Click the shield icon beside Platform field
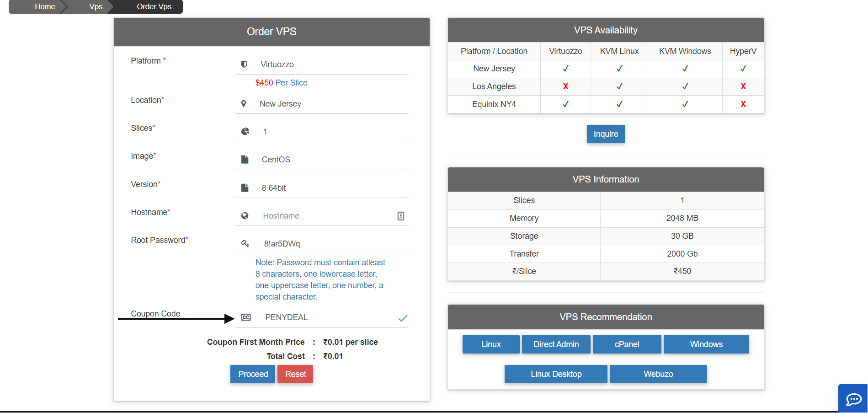868x413 pixels. [x=244, y=64]
